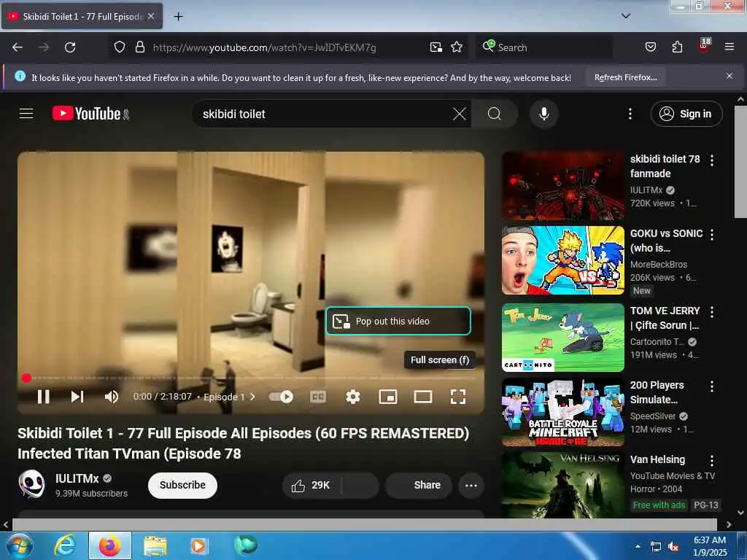Close the Skibidi Toilet tab
747x560 pixels.
(151, 16)
